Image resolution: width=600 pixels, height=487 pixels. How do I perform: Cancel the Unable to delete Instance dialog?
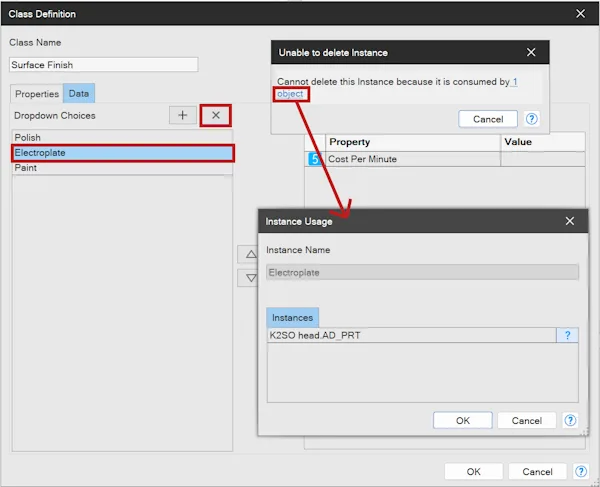(x=488, y=119)
